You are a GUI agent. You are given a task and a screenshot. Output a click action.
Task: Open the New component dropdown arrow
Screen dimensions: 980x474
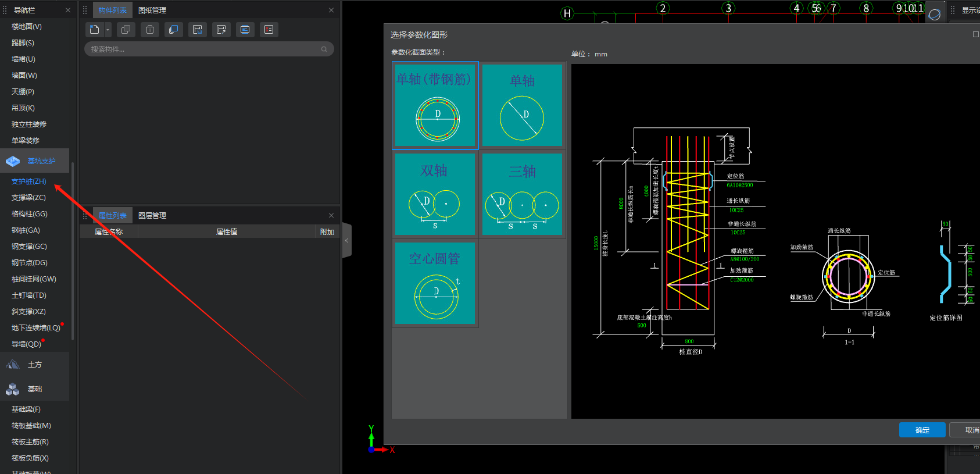click(108, 30)
